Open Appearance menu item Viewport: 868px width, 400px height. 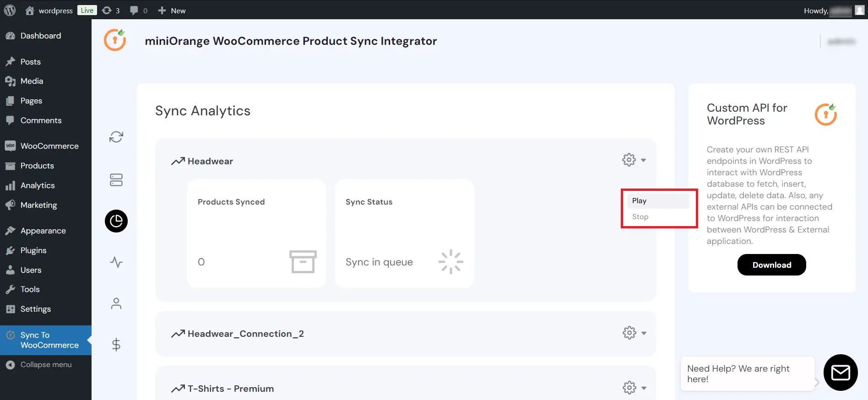tap(46, 231)
